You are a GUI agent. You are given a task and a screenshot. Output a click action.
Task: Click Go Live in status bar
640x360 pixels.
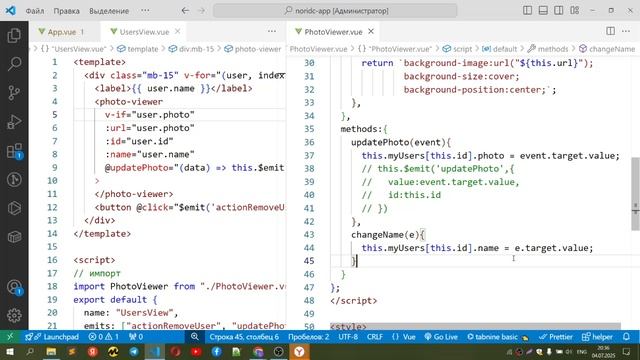pyautogui.click(x=441, y=337)
